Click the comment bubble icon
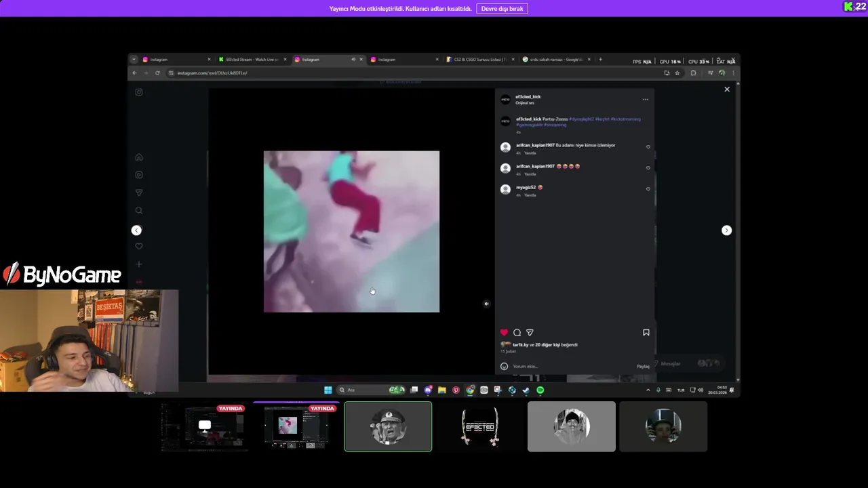Viewport: 868px width, 488px height. pyautogui.click(x=517, y=333)
